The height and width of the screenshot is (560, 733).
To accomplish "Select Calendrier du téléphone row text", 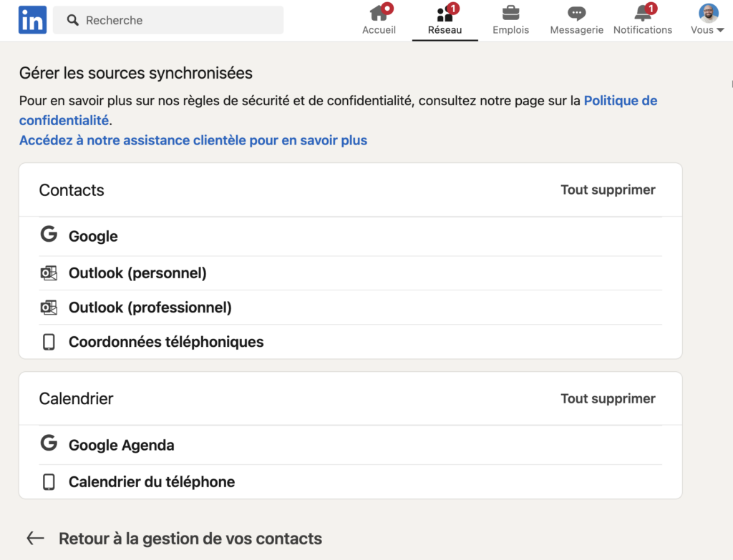I will click(152, 481).
